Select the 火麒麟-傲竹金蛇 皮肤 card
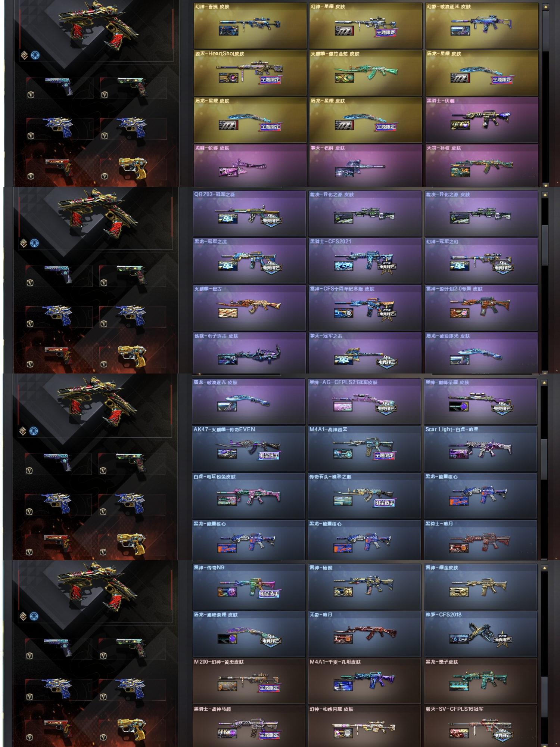The width and height of the screenshot is (560, 747). pyautogui.click(x=366, y=73)
